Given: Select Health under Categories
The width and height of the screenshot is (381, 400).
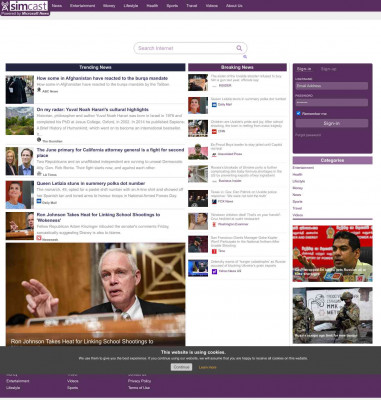Looking at the screenshot, I should (x=297, y=174).
